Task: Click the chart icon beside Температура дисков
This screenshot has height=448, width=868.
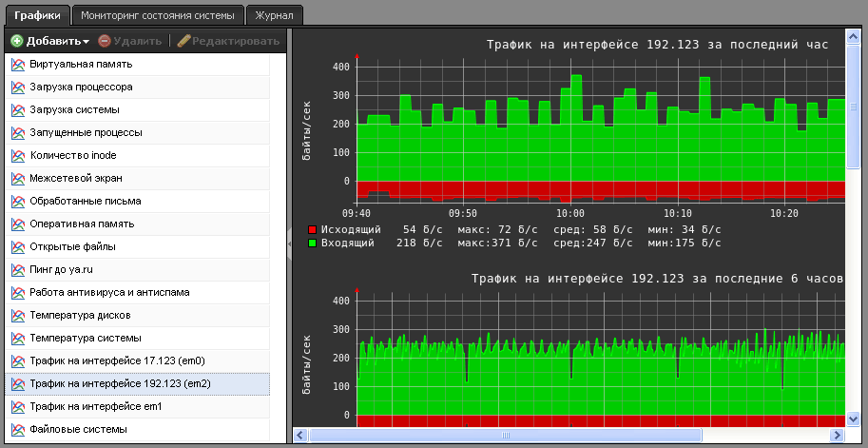Action: point(17,315)
